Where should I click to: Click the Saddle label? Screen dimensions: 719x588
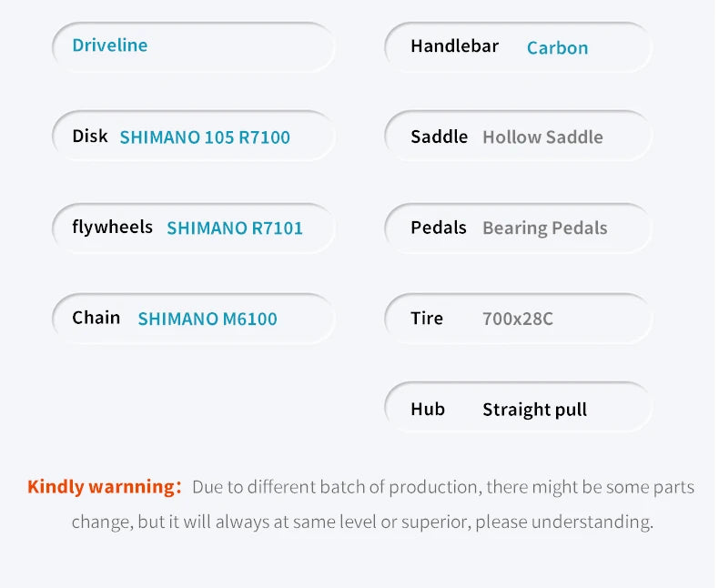(x=439, y=137)
